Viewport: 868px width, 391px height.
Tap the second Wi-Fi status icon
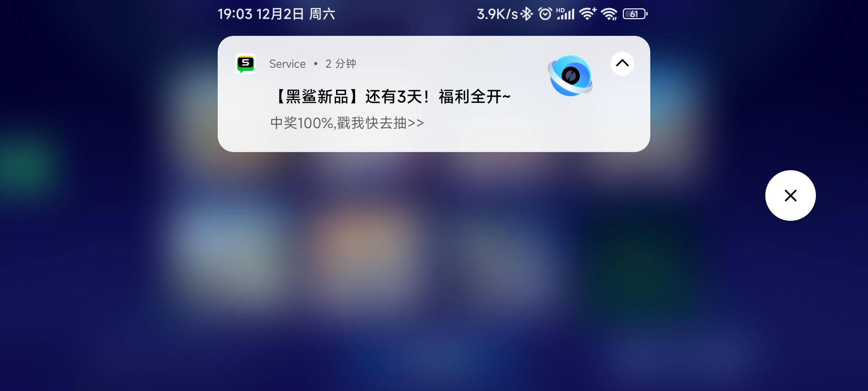(609, 14)
